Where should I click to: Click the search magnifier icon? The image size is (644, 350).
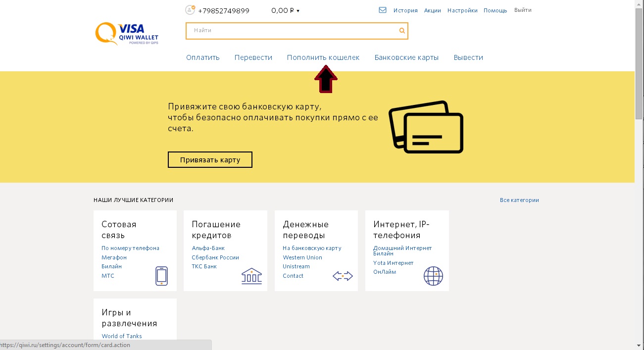402,31
